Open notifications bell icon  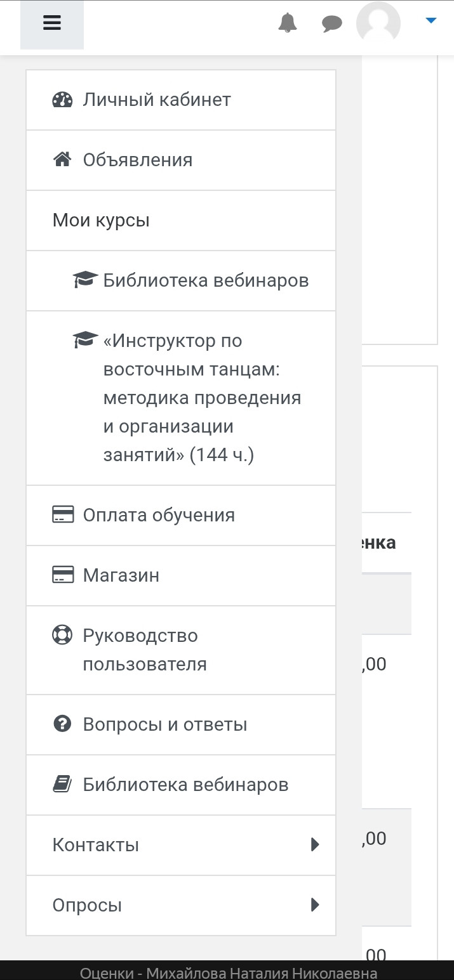pyautogui.click(x=288, y=23)
